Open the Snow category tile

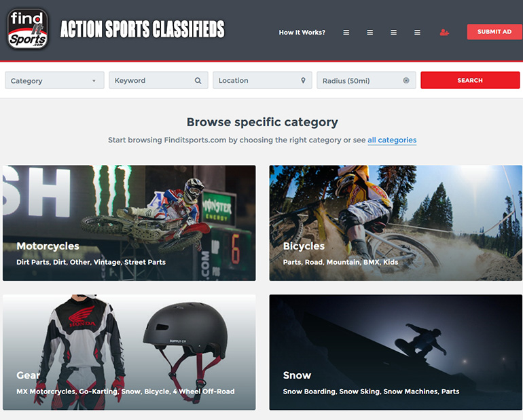(395, 352)
